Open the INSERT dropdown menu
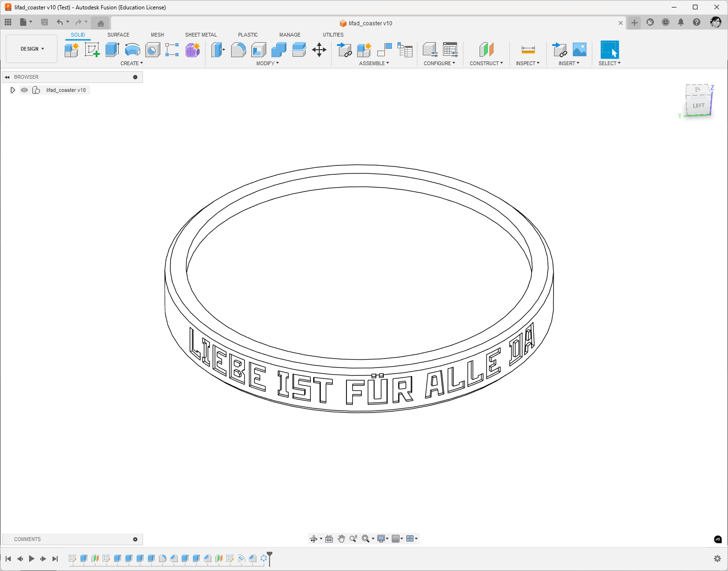 [569, 63]
